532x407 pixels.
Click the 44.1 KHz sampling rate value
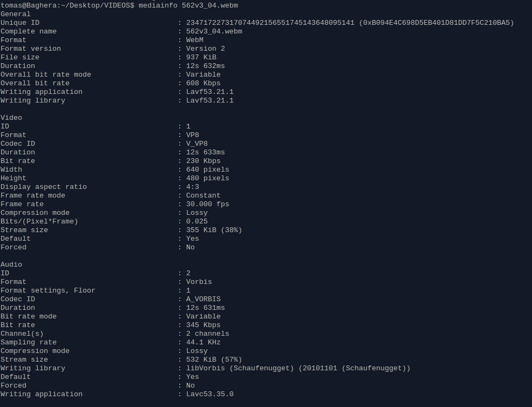click(x=203, y=342)
